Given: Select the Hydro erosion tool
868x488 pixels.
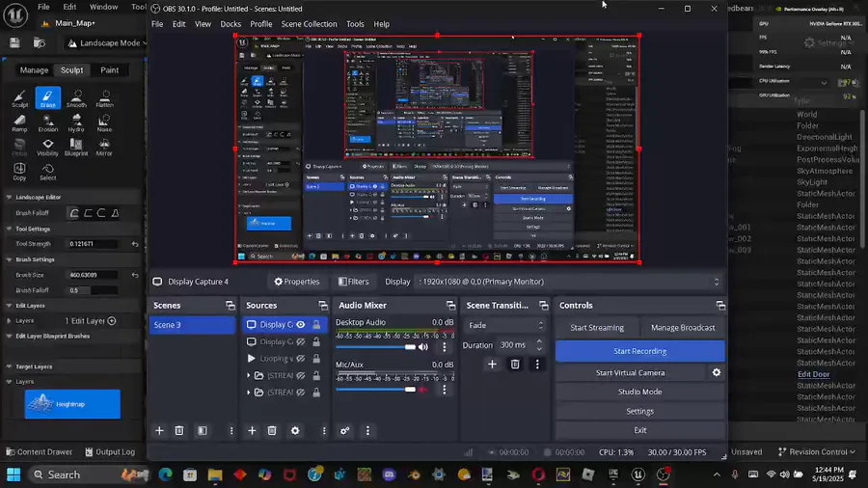Looking at the screenshot, I should [x=76, y=122].
